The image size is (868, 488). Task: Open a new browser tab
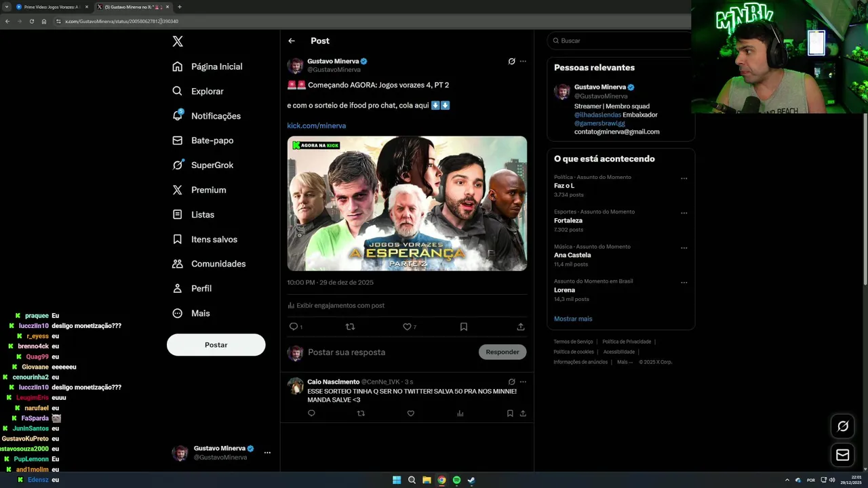(x=179, y=7)
